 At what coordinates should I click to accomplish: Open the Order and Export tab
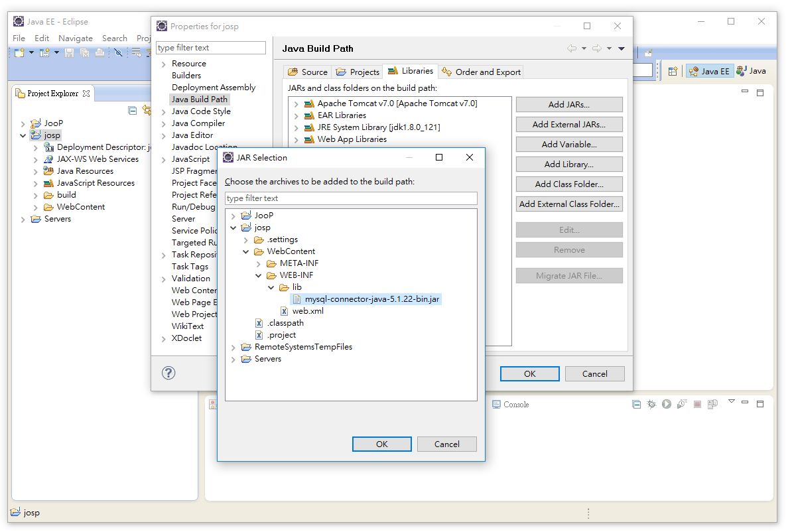click(x=481, y=72)
